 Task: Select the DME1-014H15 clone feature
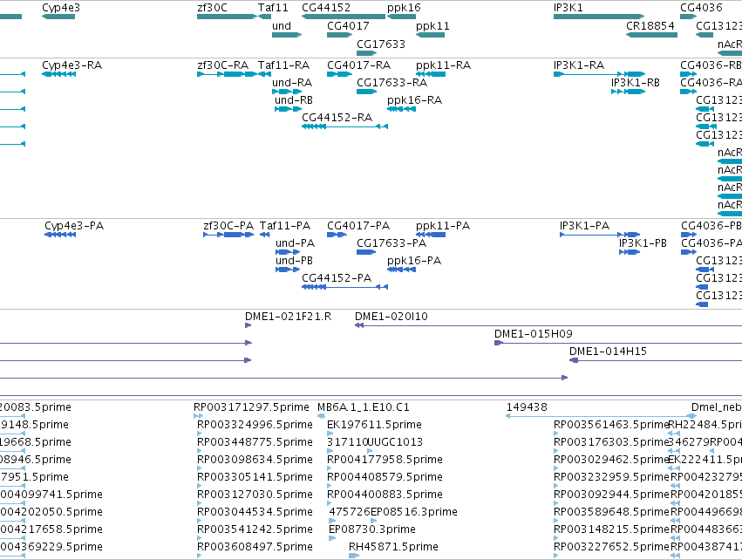(x=656, y=360)
